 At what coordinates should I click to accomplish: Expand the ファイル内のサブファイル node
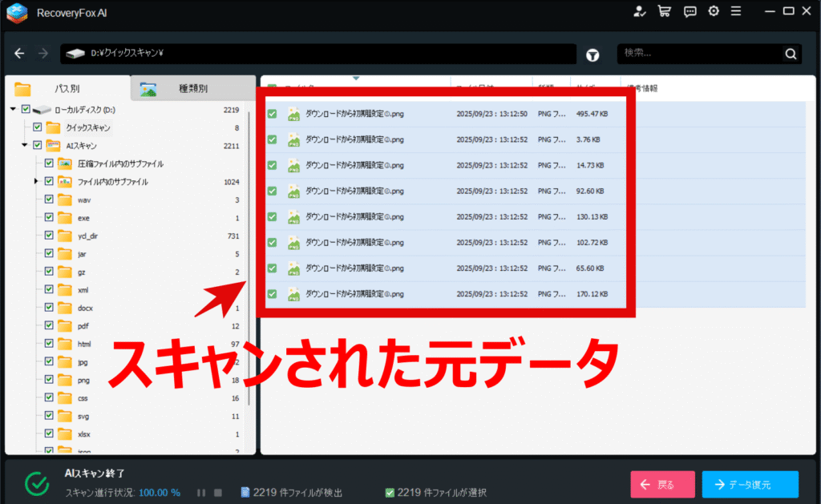36,182
